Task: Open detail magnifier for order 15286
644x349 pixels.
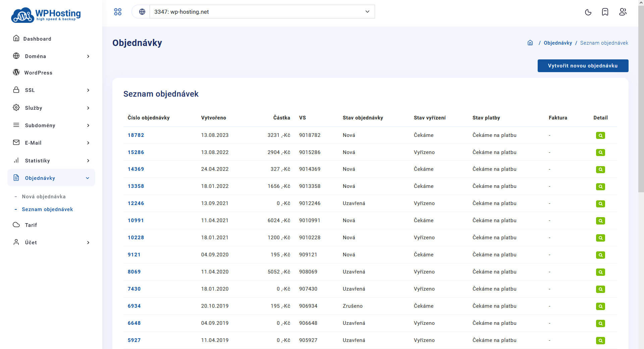Action: click(600, 153)
